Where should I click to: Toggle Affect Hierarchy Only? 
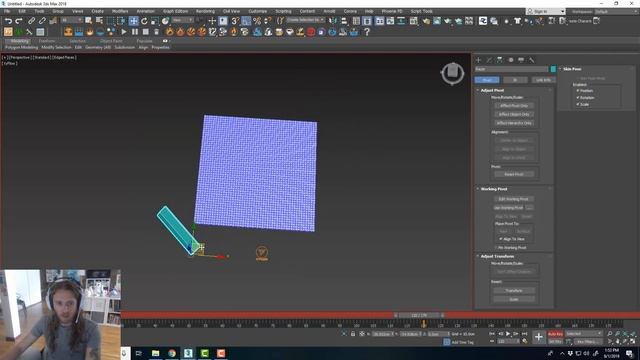[514, 123]
